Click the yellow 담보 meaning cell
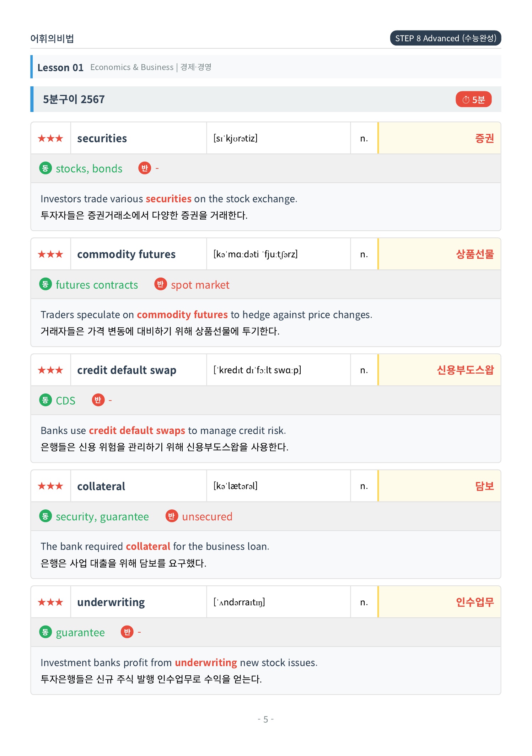 (439, 486)
